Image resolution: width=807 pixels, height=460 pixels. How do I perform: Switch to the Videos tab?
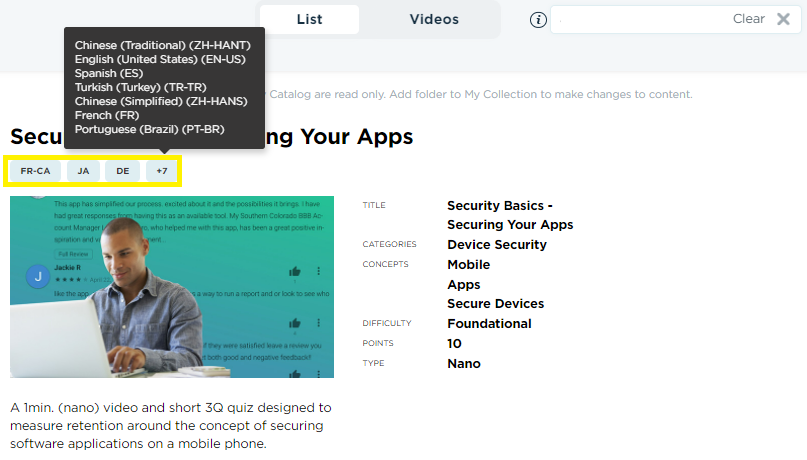[x=434, y=20]
